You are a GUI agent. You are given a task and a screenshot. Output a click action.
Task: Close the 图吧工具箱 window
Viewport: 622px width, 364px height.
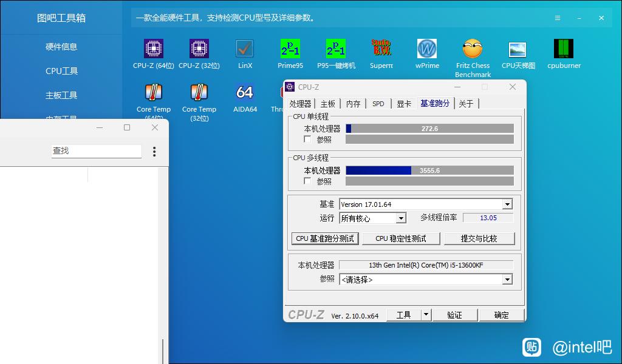click(601, 18)
